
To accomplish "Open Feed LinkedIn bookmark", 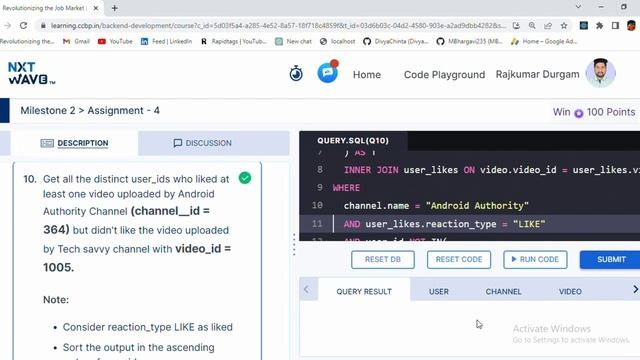I will click(166, 41).
